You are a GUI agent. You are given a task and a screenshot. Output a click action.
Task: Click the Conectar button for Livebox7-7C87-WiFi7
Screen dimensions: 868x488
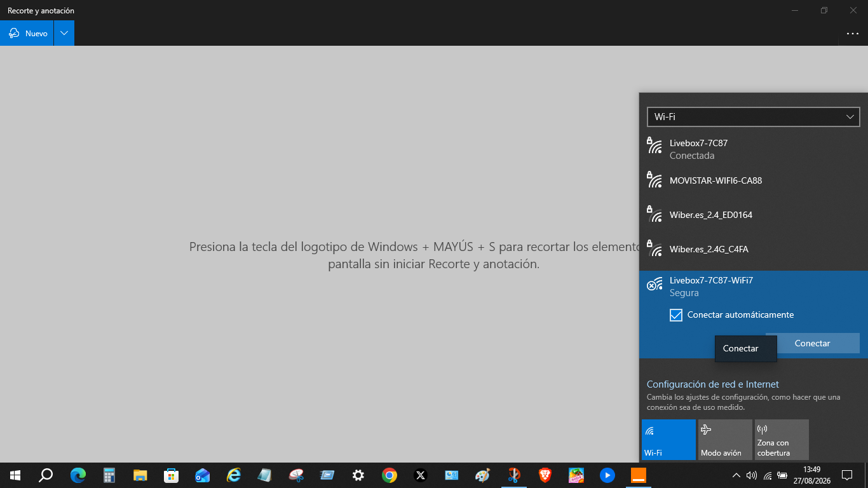click(x=812, y=343)
